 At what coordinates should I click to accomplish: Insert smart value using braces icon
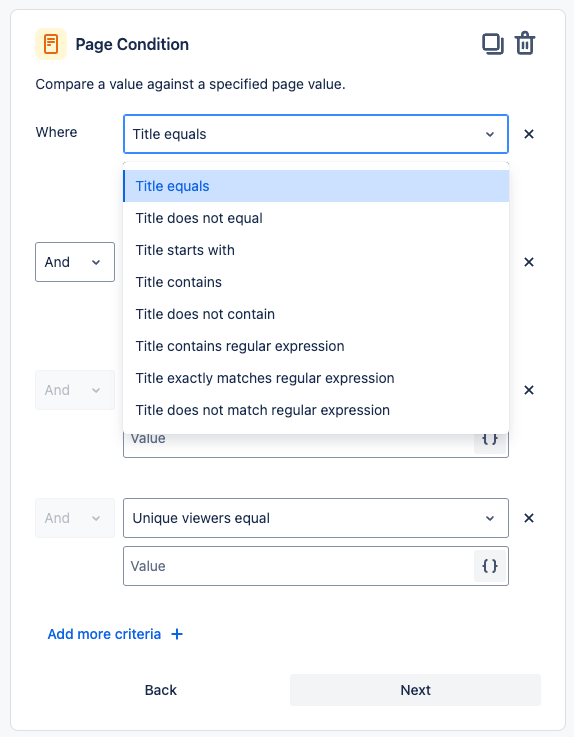(x=490, y=566)
